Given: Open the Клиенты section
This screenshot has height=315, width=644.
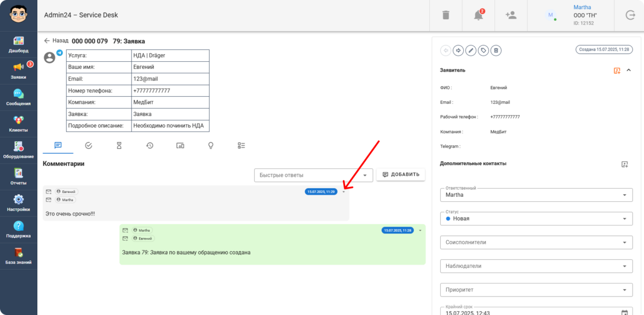Looking at the screenshot, I should point(19,124).
